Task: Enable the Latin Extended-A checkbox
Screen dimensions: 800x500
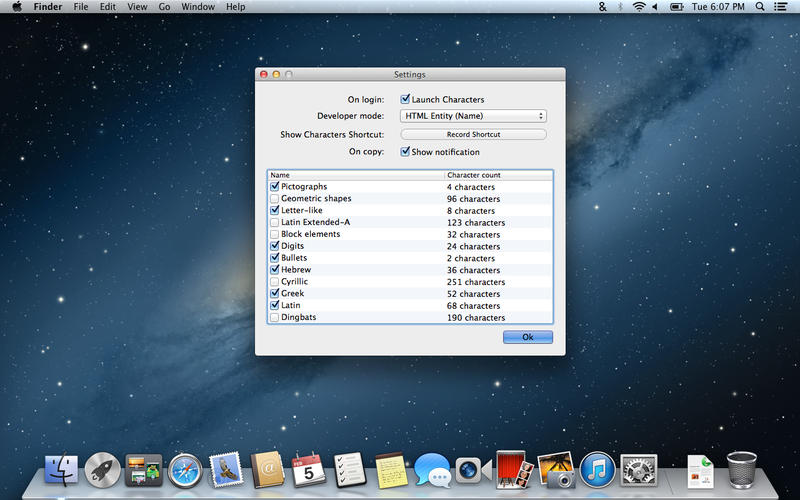Action: click(274, 222)
